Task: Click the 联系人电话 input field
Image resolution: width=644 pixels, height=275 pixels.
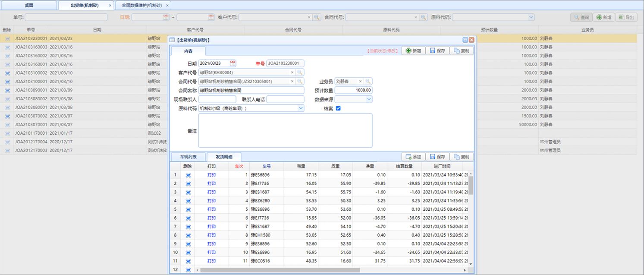Action: pyautogui.click(x=285, y=99)
